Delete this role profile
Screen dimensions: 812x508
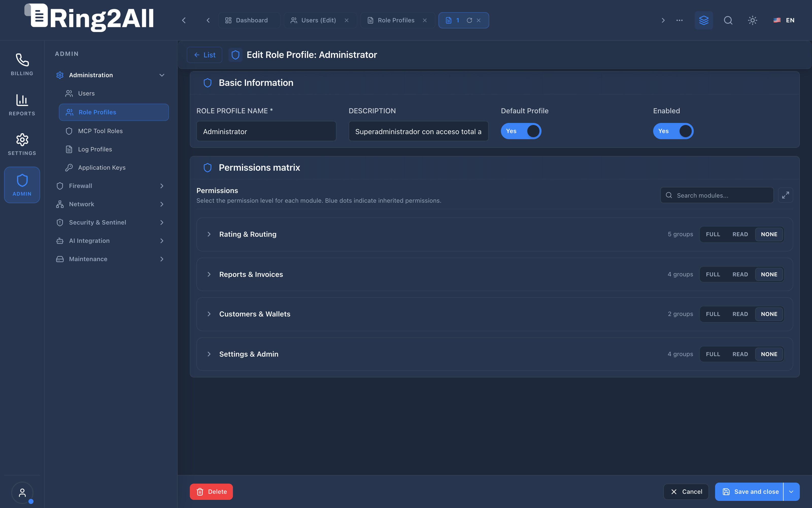(211, 491)
